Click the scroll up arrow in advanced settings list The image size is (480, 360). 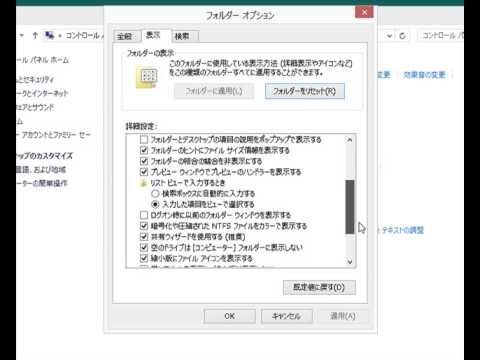pyautogui.click(x=350, y=140)
